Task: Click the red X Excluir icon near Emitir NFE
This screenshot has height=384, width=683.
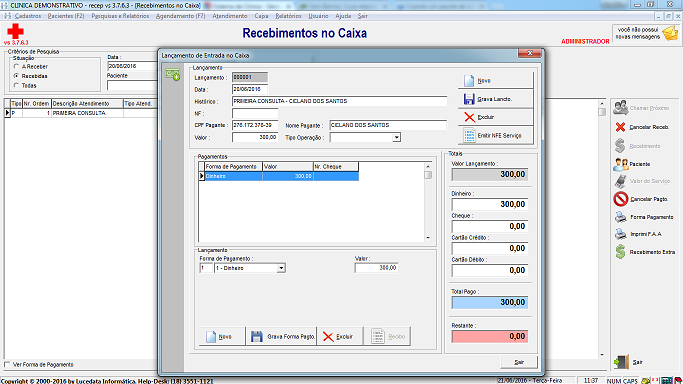Action: coord(470,117)
